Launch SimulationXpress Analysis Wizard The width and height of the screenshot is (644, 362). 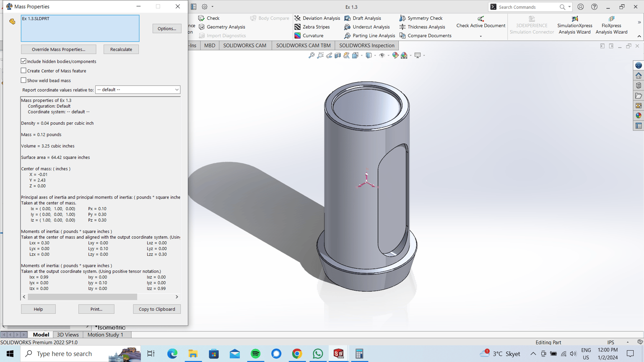point(574,25)
